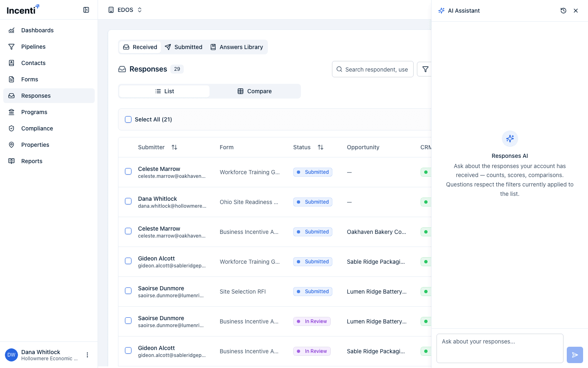Screen dimensions: 588x368
Task: Send the message to Responses AI
Action: pos(575,355)
